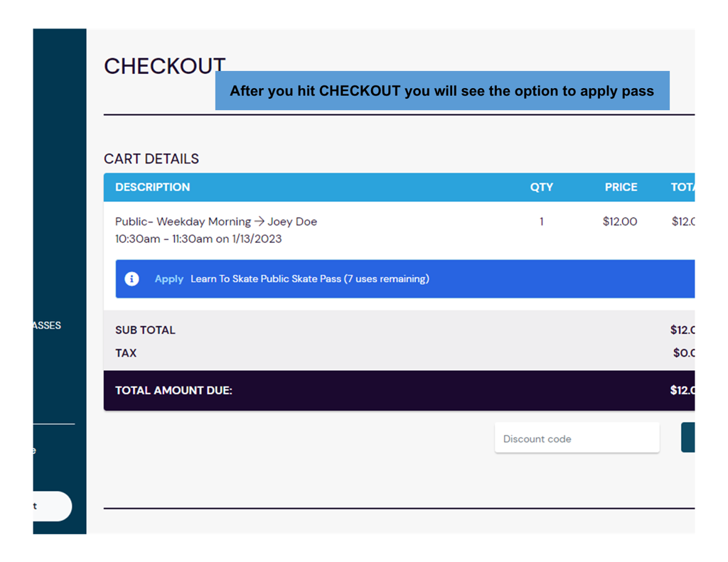Click the info icon in the pass banner
728x562 pixels.
click(x=132, y=279)
